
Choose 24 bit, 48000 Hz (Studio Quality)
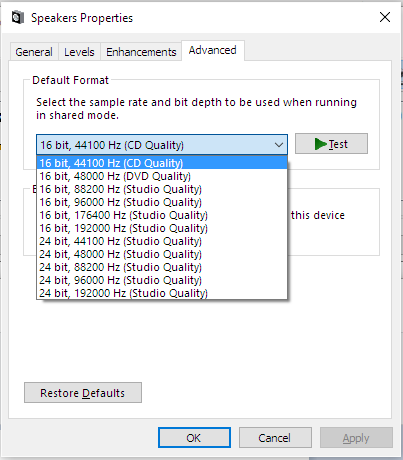coord(162,254)
